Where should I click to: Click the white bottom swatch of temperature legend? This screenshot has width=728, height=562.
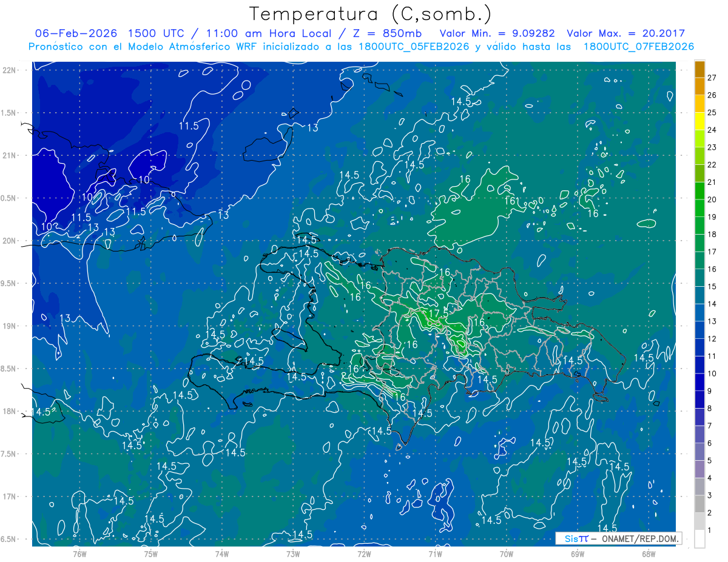(x=699, y=539)
